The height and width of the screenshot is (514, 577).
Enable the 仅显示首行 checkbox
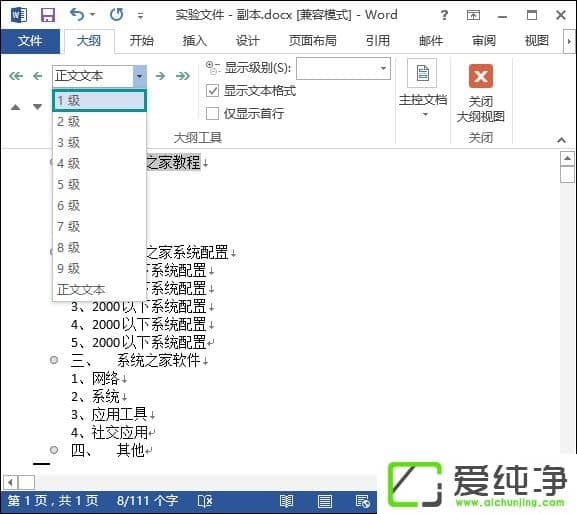click(212, 113)
